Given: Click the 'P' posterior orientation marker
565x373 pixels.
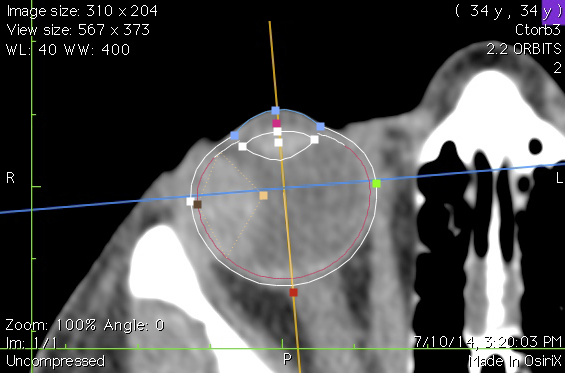Looking at the screenshot, I should click(287, 359).
